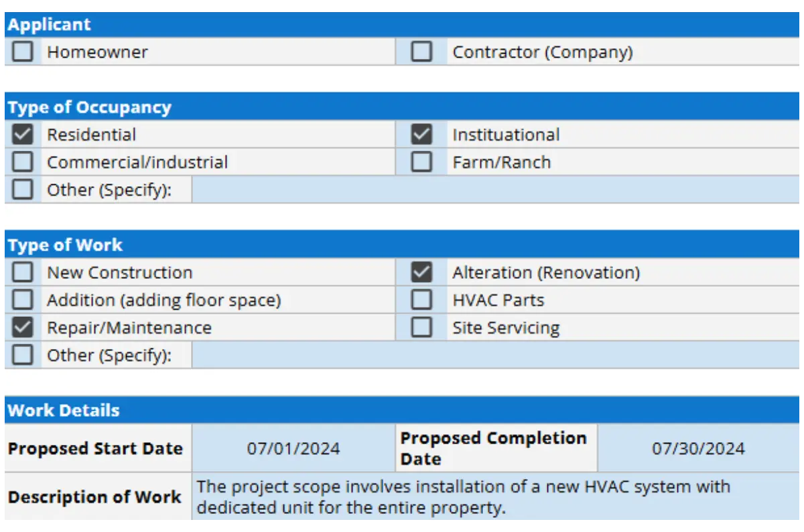The width and height of the screenshot is (804, 532).
Task: Tick the Commercial/industrial checkbox
Action: pyautogui.click(x=23, y=162)
